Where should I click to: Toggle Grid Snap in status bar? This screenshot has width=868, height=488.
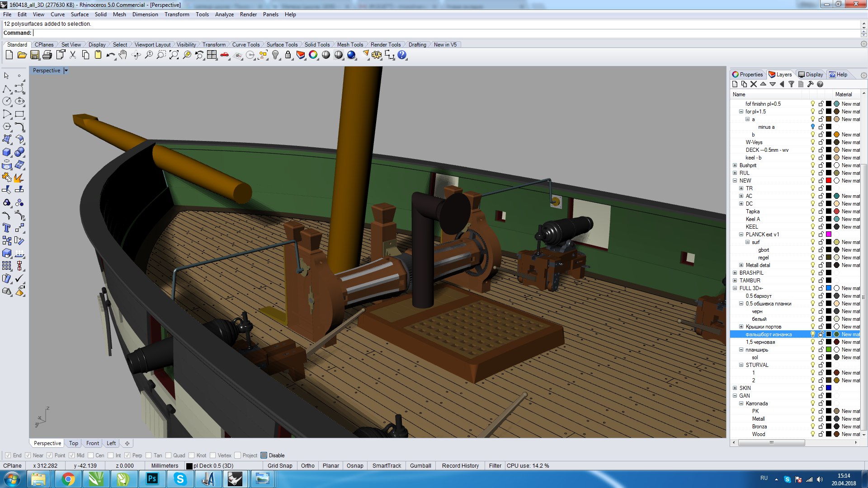click(x=280, y=466)
